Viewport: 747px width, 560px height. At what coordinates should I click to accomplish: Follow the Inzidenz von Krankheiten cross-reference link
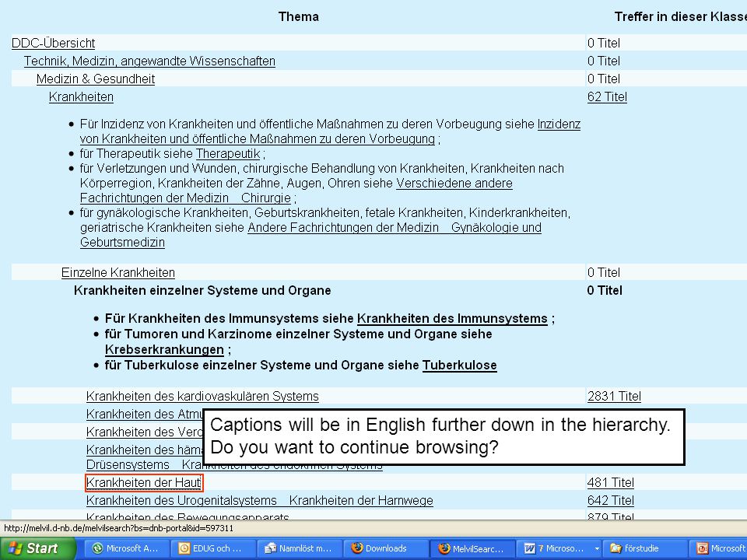(x=330, y=131)
